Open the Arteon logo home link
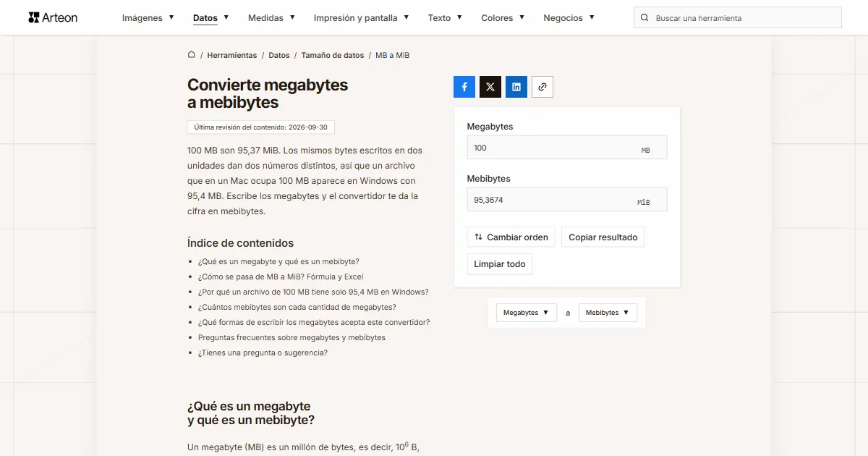Image resolution: width=868 pixels, height=456 pixels. (x=53, y=17)
